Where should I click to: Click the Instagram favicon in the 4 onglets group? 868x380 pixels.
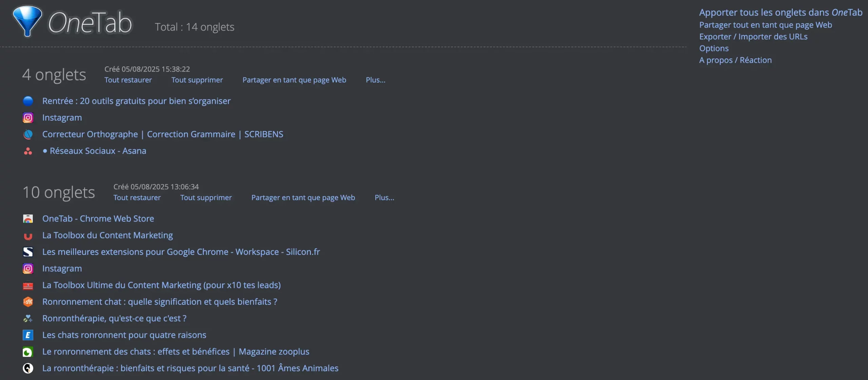(x=28, y=118)
